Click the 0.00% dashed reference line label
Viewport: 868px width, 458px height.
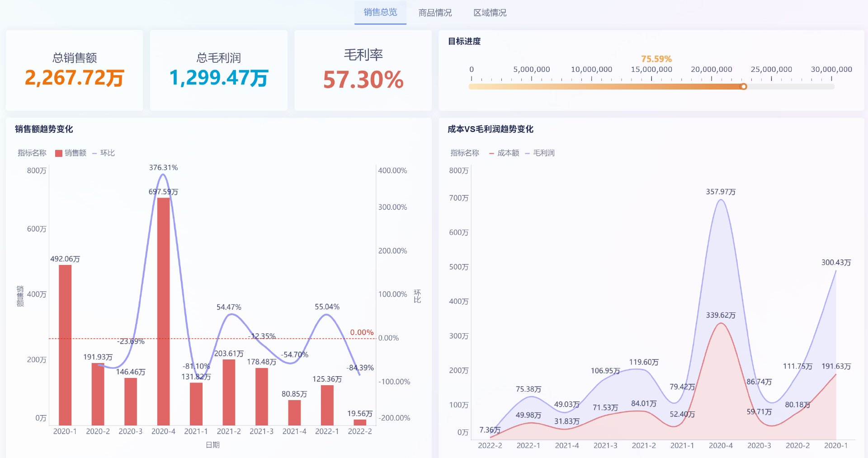[362, 332]
